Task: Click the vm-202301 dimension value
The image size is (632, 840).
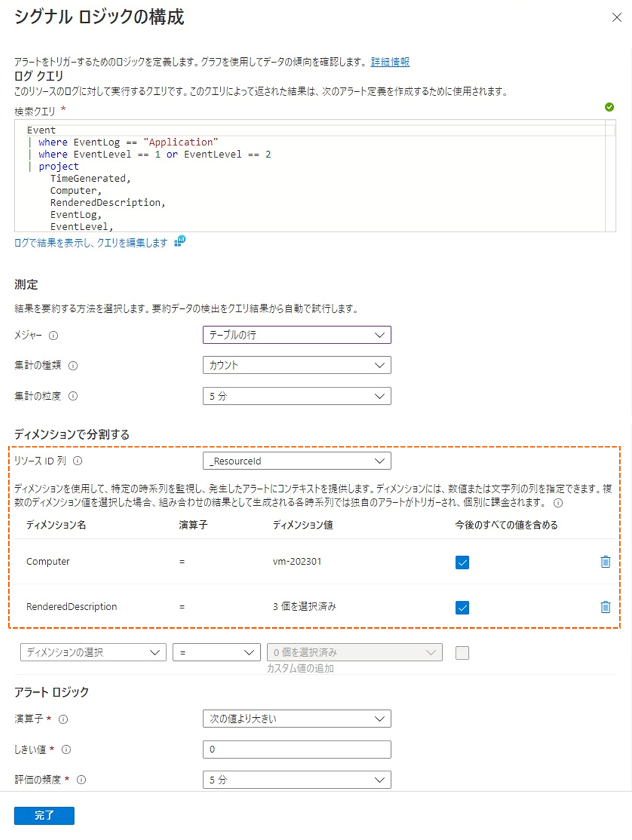Action: 297,562
